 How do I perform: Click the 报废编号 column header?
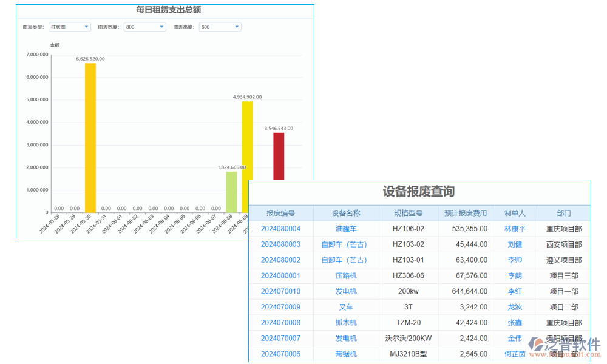point(280,212)
